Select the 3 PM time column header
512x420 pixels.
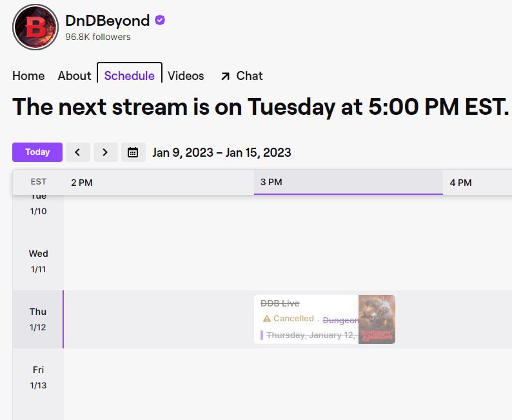[271, 183]
